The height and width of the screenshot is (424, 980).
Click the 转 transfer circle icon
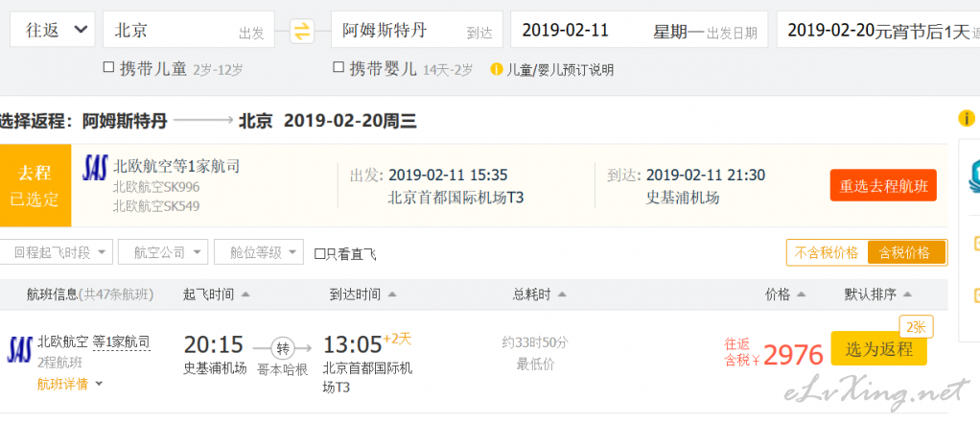pyautogui.click(x=283, y=348)
